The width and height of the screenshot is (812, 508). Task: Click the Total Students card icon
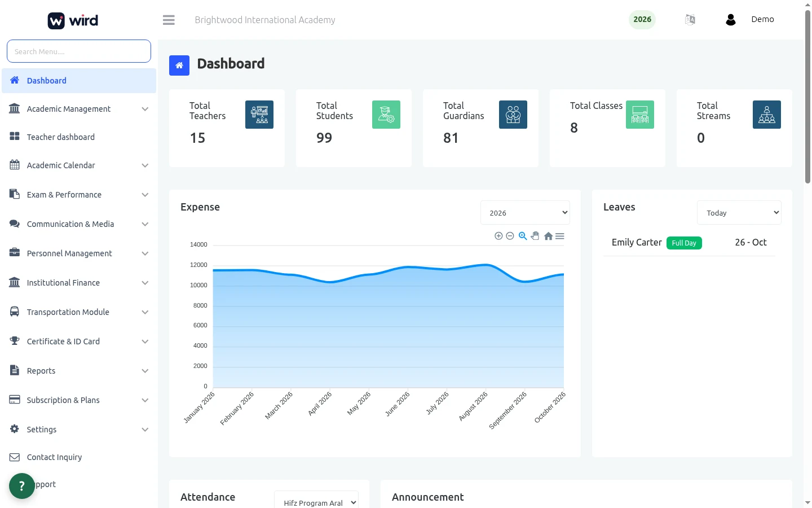pos(386,115)
